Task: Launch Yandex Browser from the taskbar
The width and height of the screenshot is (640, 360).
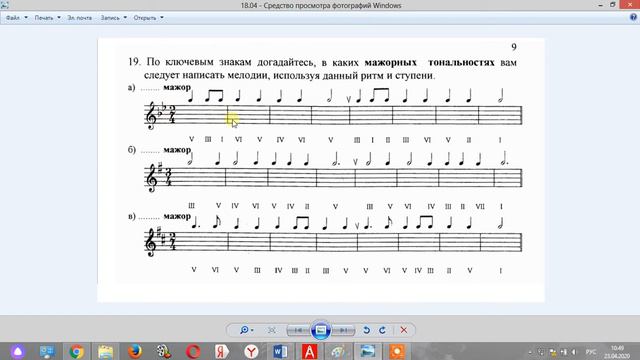Action: click(x=251, y=351)
